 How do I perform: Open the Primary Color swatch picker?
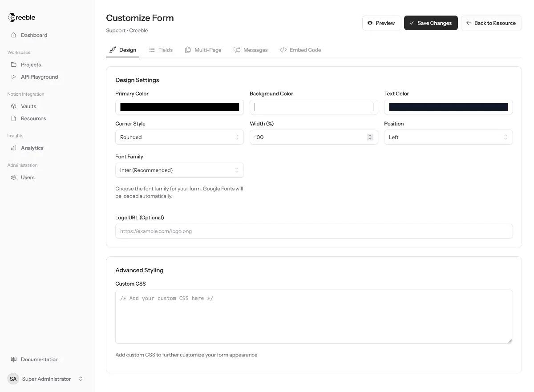click(x=179, y=107)
